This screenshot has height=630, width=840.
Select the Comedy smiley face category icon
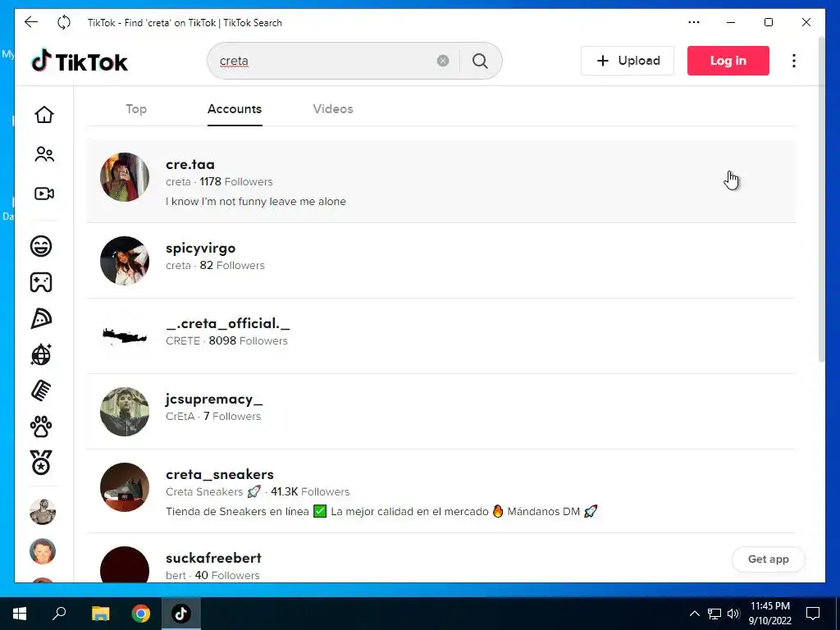[41, 246]
